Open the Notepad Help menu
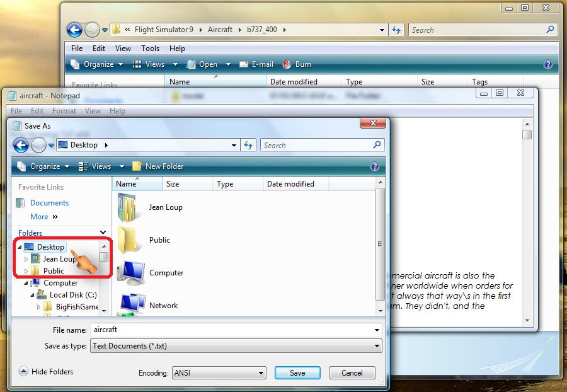 coord(117,111)
